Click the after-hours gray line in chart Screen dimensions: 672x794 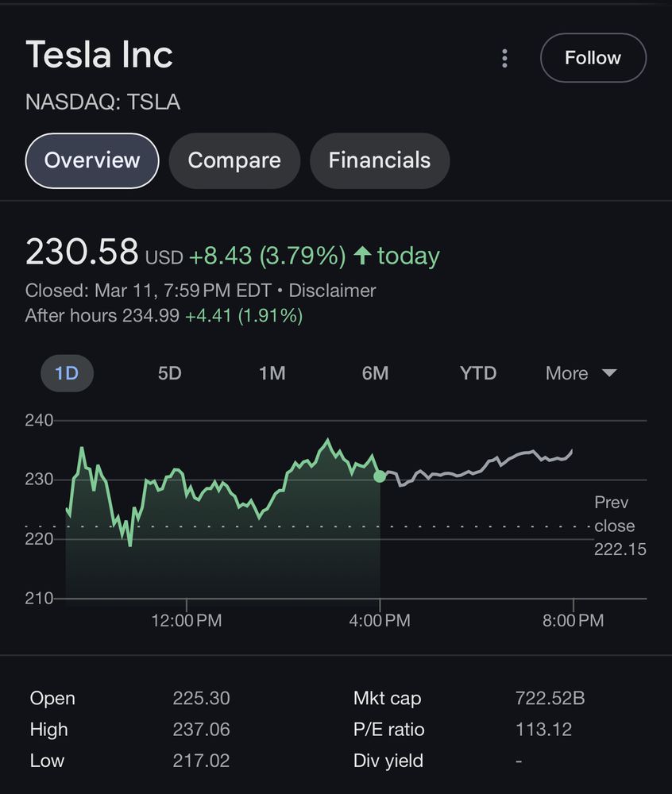tap(477, 468)
